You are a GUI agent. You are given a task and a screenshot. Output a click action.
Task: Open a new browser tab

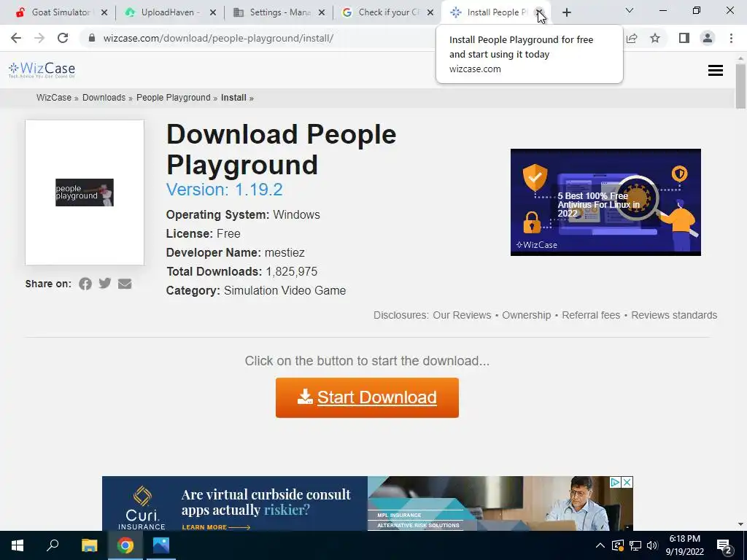tap(566, 13)
